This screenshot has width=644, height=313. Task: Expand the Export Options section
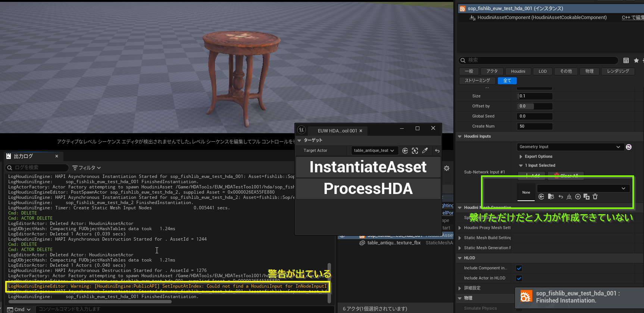pos(521,157)
